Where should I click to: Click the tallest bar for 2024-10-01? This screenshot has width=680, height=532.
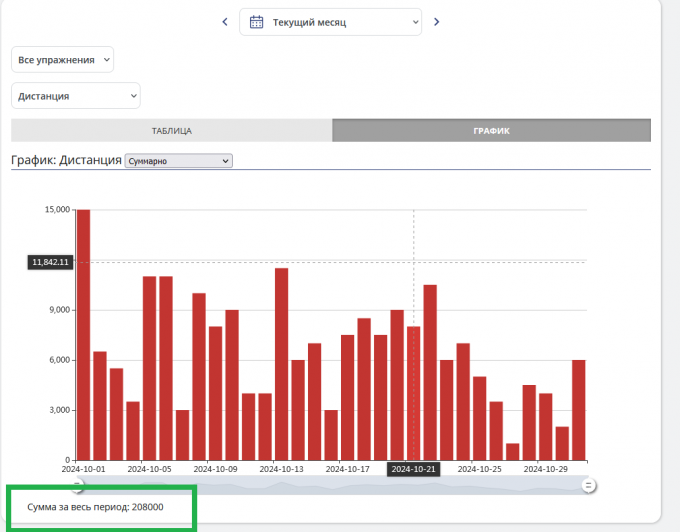pos(83,335)
